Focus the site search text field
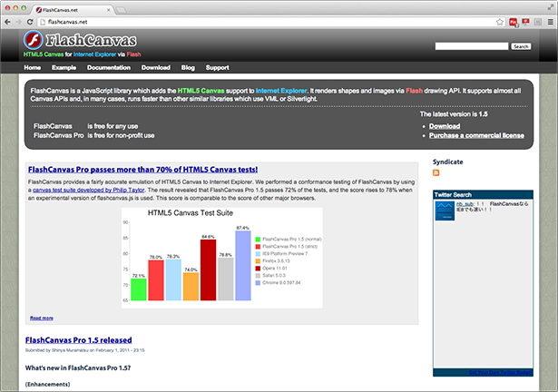The width and height of the screenshot is (558, 392). tap(472, 46)
